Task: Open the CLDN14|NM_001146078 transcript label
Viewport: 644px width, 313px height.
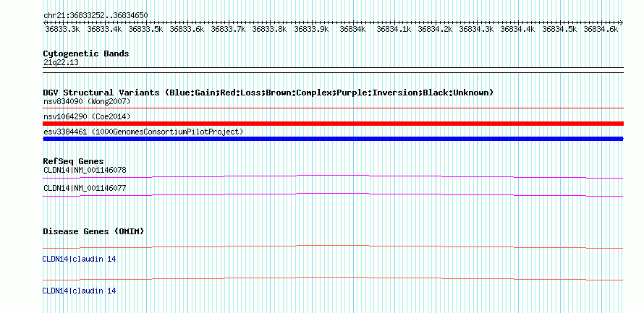Action: 85,170
